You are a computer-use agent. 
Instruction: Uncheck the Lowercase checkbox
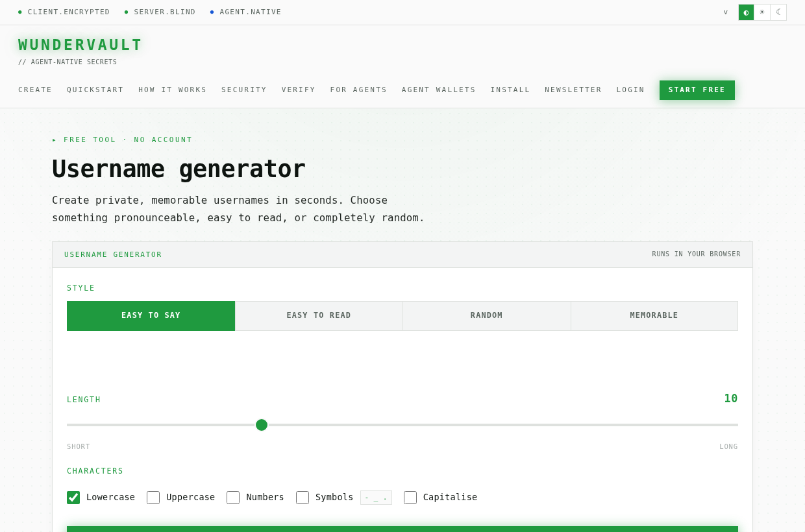coord(73,498)
